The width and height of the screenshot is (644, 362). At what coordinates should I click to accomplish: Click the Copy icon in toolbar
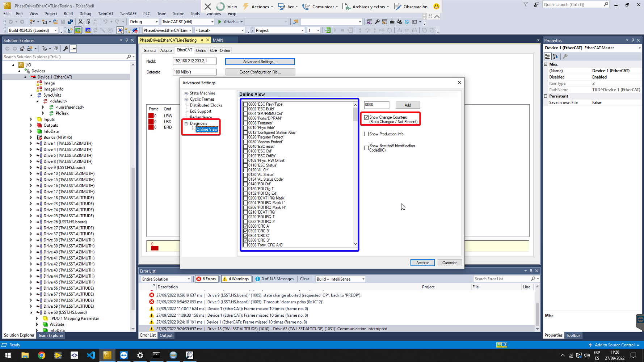click(88, 22)
